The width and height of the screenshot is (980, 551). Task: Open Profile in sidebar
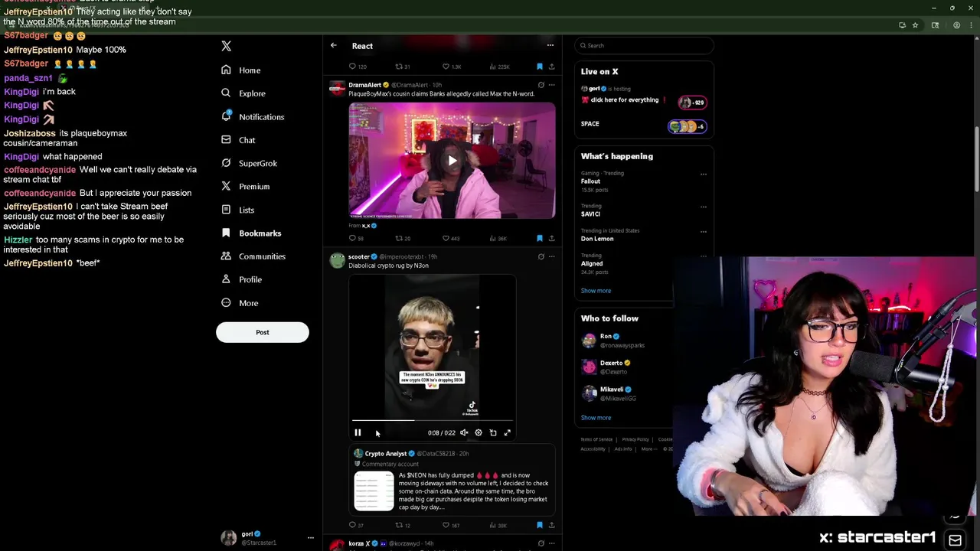tap(242, 279)
